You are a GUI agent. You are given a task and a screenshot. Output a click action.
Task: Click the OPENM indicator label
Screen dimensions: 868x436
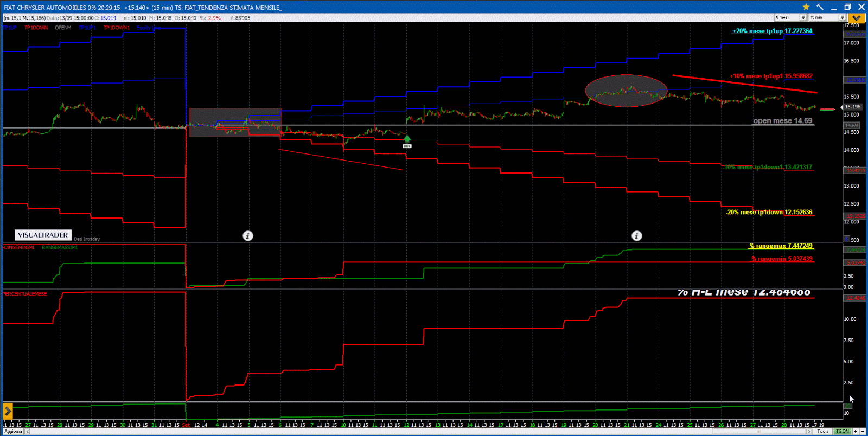click(63, 28)
